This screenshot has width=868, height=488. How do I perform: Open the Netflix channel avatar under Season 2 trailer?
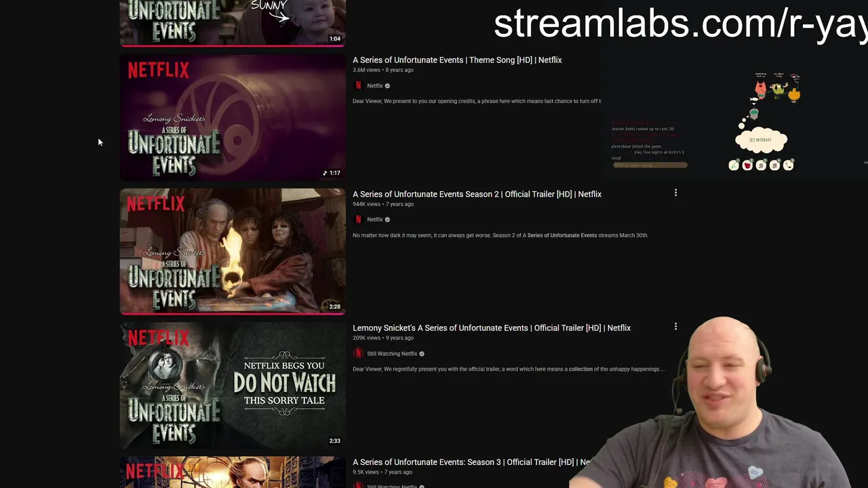(358, 220)
